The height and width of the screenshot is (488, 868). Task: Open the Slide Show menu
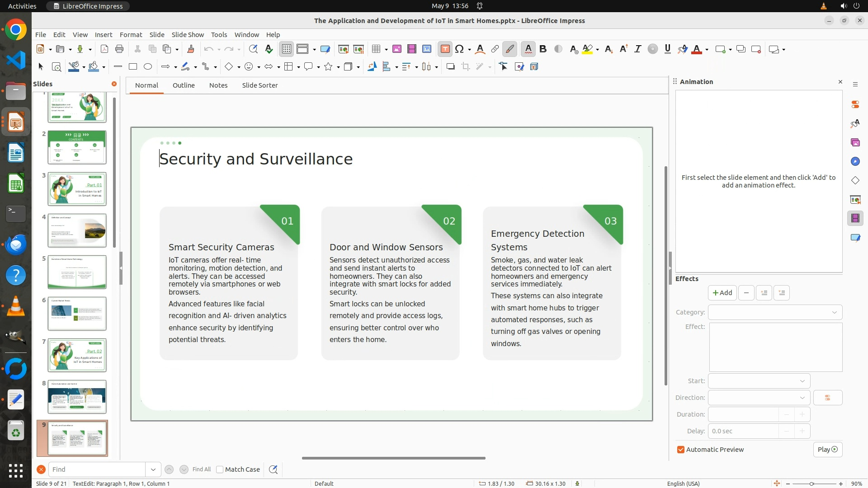[188, 35]
